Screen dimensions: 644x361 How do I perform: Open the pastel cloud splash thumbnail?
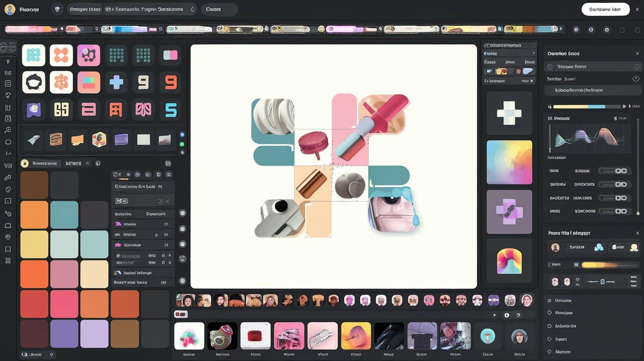189,336
